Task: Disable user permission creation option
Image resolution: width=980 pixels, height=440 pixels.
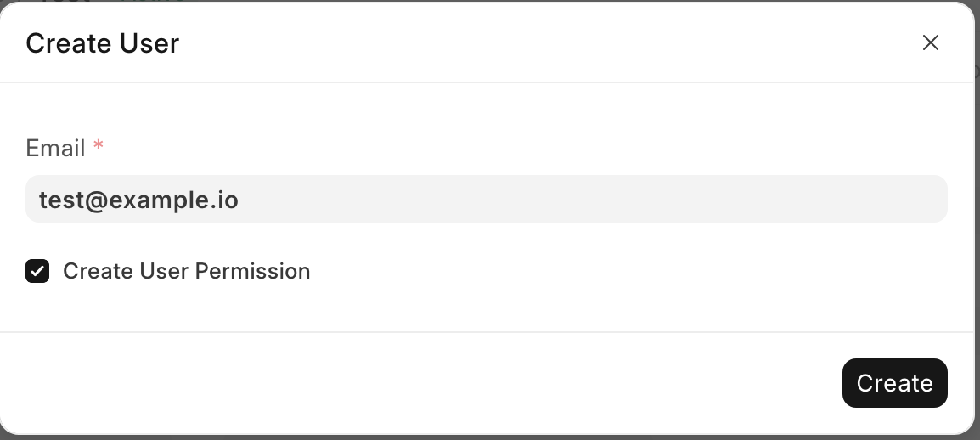Action: pyautogui.click(x=37, y=271)
